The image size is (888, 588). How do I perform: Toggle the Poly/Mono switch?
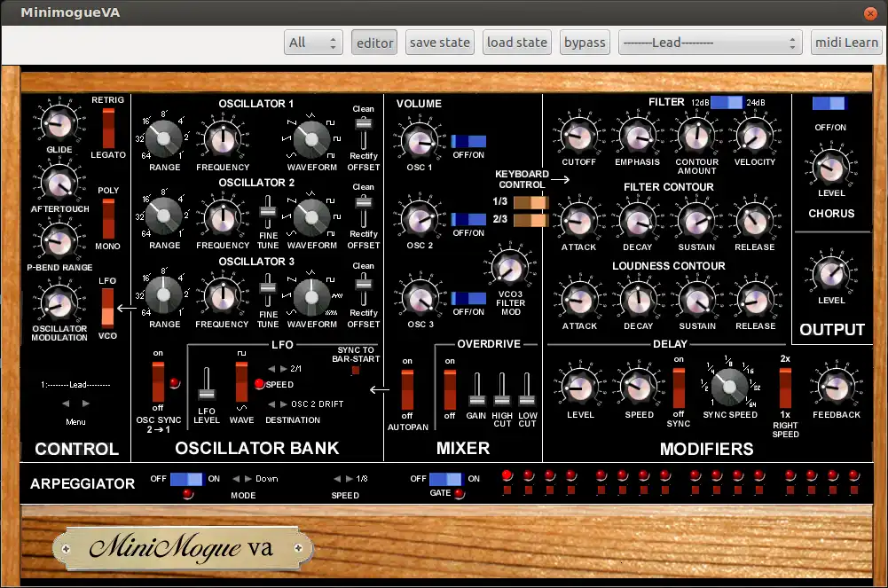pos(108,219)
